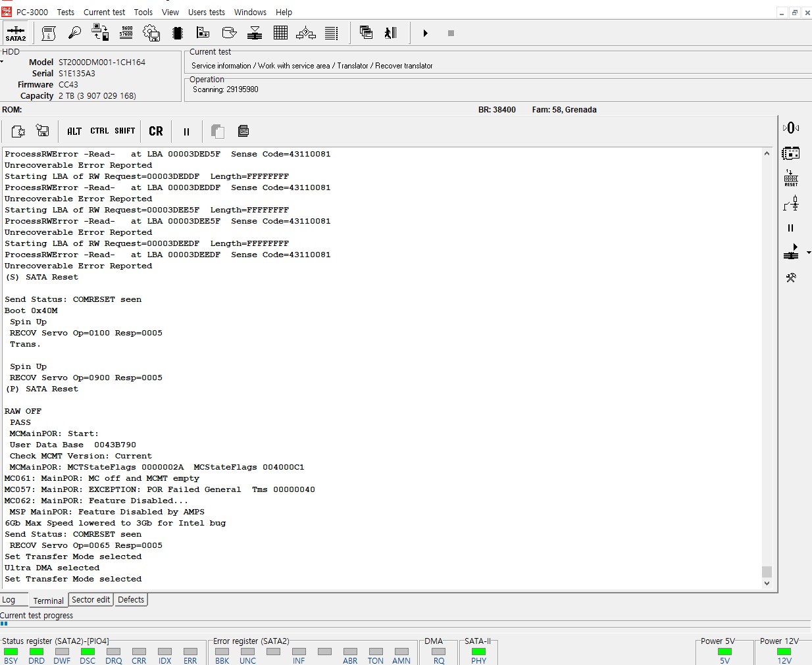The image size is (812, 665).
Task: Expand the dropdown arrow beside platter icon
Action: point(809,253)
